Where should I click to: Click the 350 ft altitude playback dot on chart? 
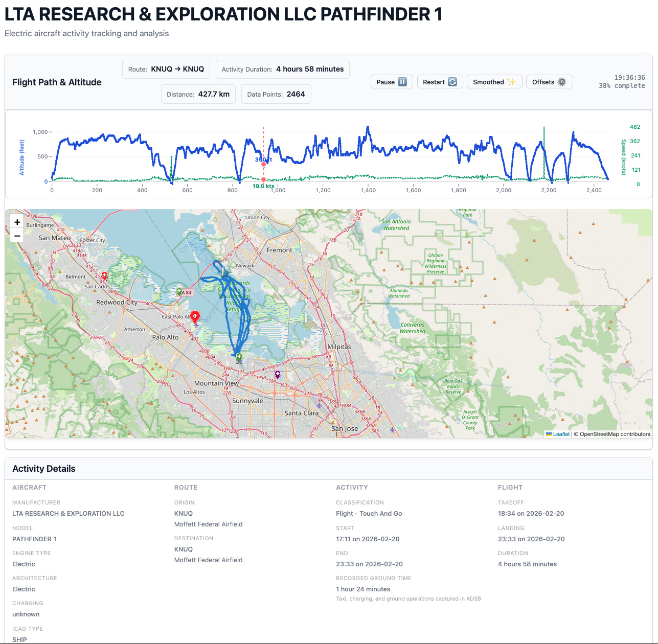tap(263, 164)
